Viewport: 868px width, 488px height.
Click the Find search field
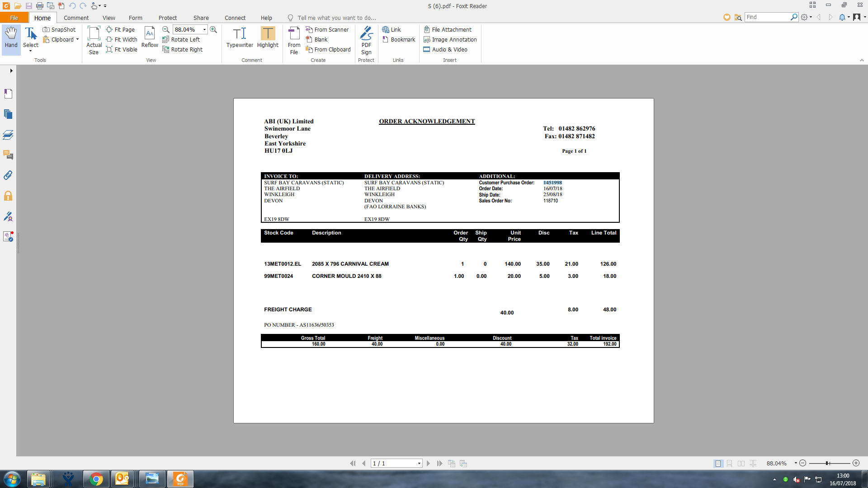[767, 17]
